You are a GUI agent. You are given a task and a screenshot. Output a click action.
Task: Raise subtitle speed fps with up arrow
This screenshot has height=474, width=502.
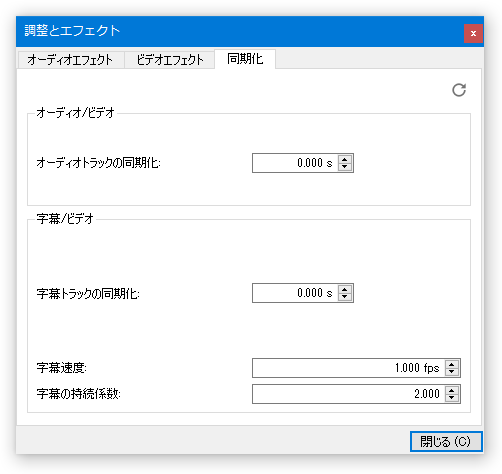tap(452, 364)
